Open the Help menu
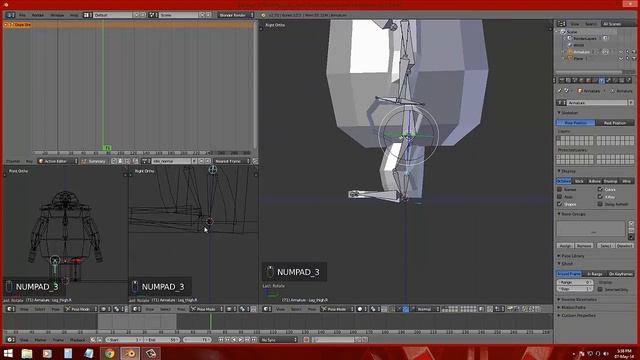 [x=74, y=15]
